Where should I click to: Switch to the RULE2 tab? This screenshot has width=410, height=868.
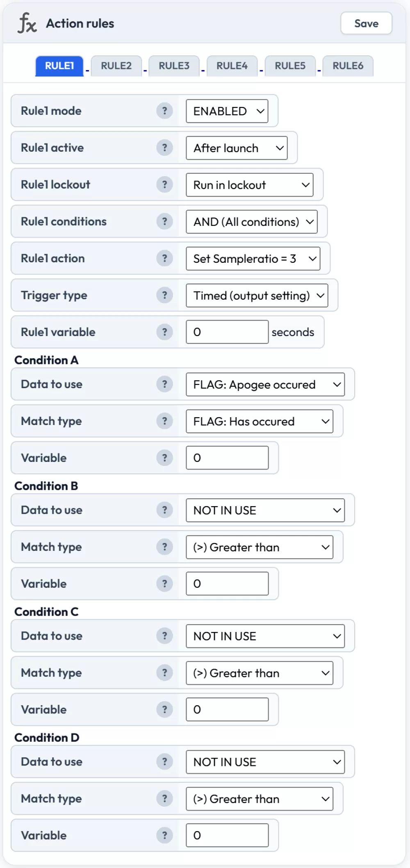coord(116,66)
